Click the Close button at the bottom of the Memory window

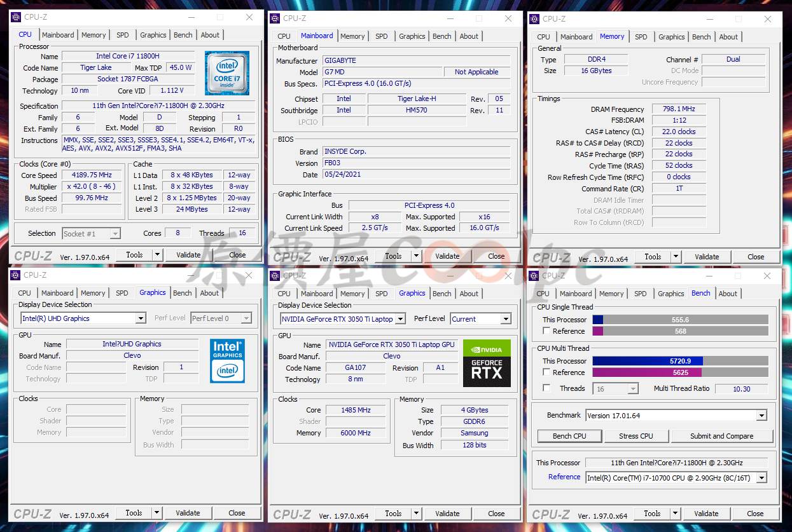tap(756, 257)
